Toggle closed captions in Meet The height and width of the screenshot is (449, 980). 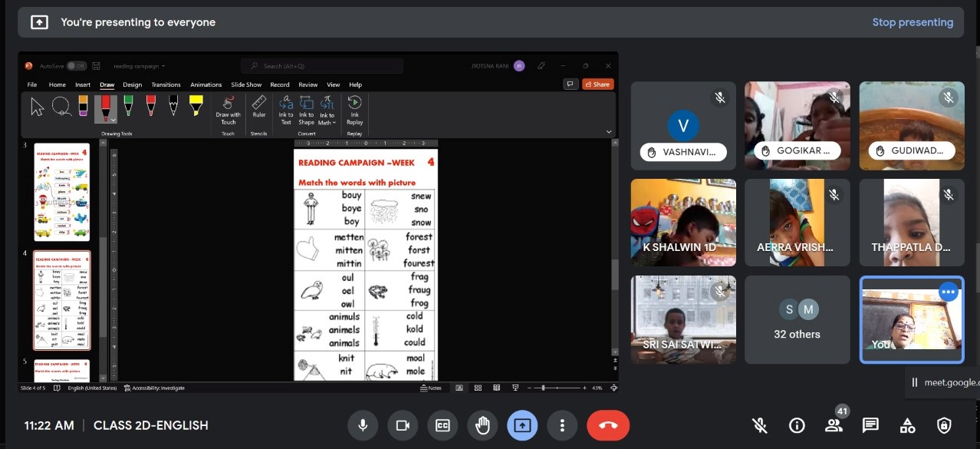coord(442,425)
